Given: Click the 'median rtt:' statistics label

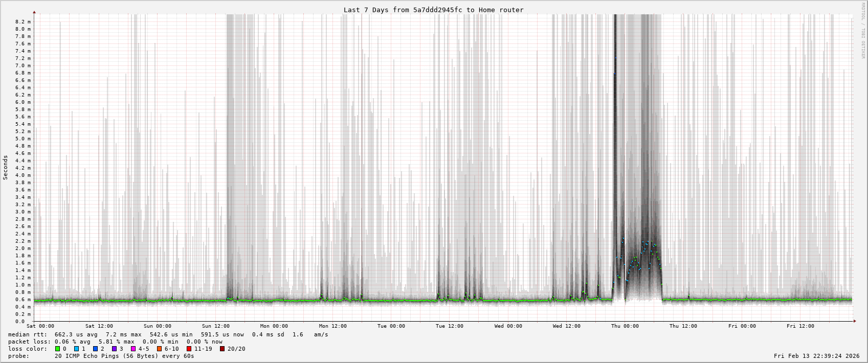Looking at the screenshot, I should pyautogui.click(x=29, y=334).
